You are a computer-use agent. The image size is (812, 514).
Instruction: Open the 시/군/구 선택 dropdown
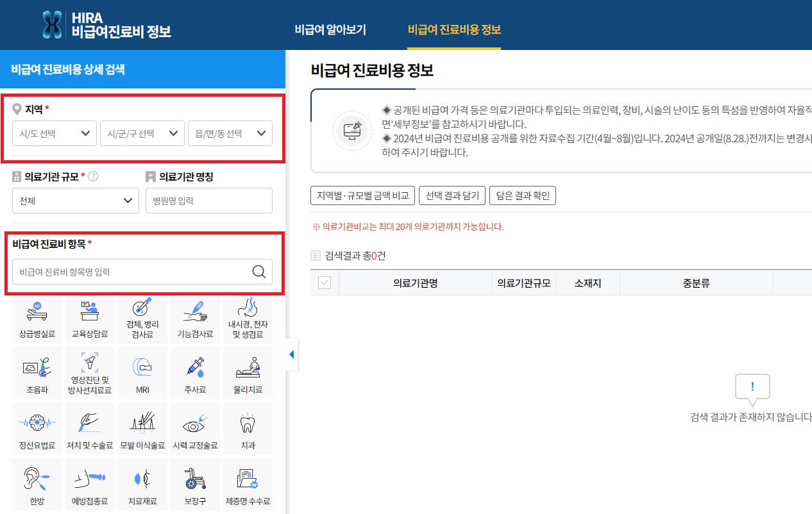click(141, 133)
